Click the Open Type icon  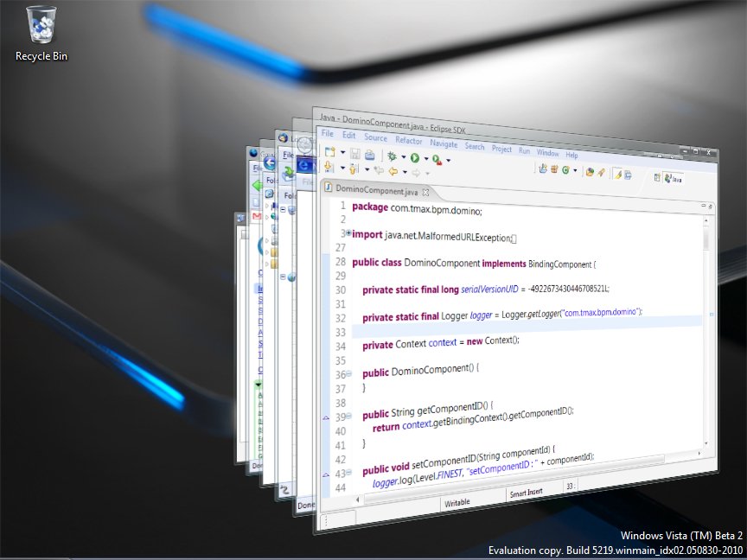(x=590, y=172)
